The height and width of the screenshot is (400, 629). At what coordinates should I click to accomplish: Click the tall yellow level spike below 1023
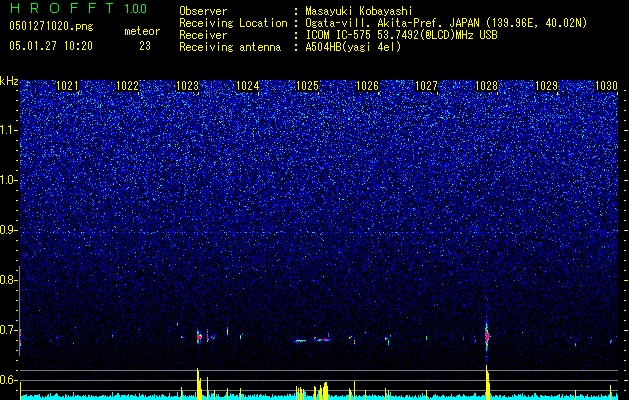(198, 384)
